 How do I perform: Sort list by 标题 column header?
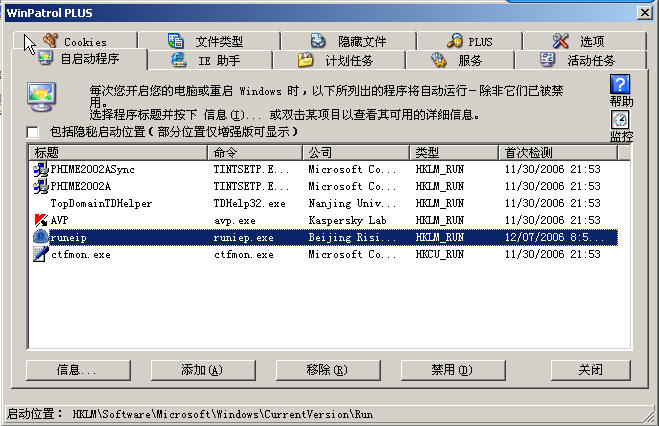(x=119, y=153)
